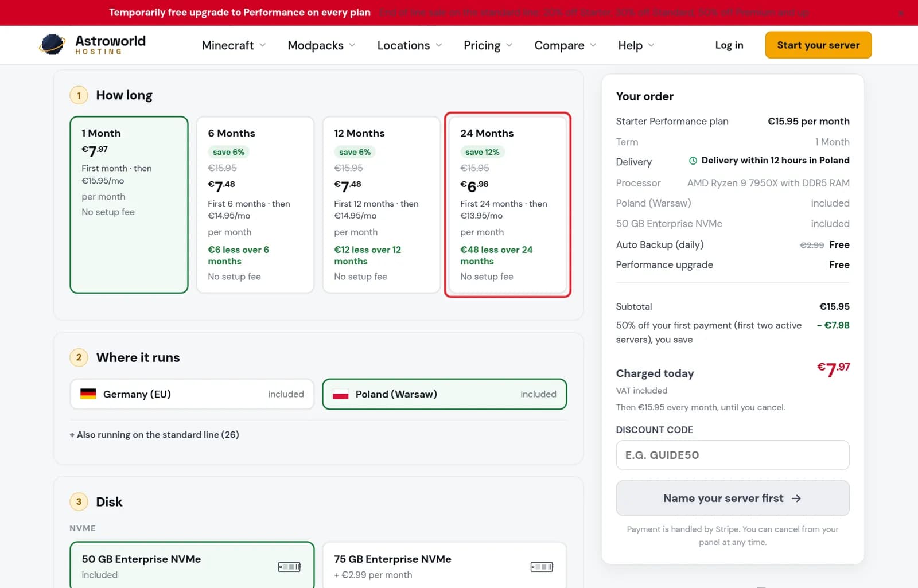This screenshot has width=918, height=588.
Task: Click the 'How long' section heading
Action: point(124,95)
